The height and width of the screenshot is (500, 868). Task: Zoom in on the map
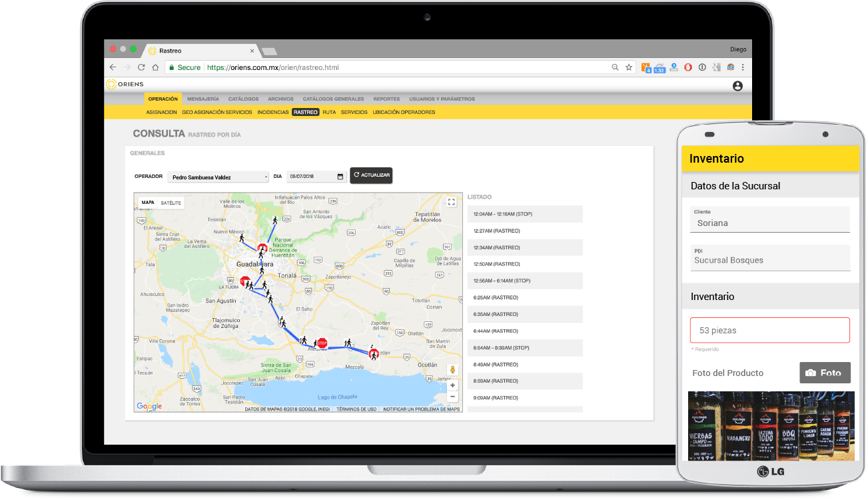pyautogui.click(x=453, y=385)
